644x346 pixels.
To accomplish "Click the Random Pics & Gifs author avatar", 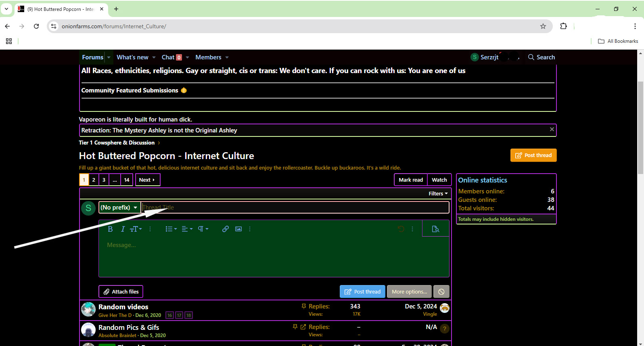I will click(x=88, y=330).
